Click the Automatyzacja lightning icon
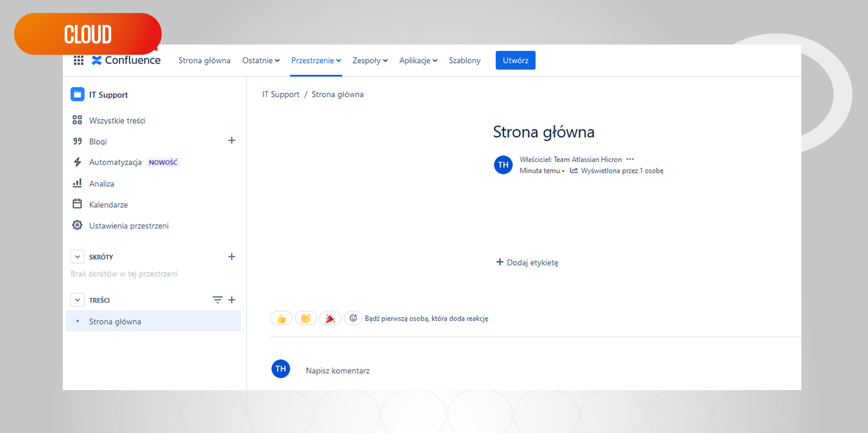 coord(77,162)
